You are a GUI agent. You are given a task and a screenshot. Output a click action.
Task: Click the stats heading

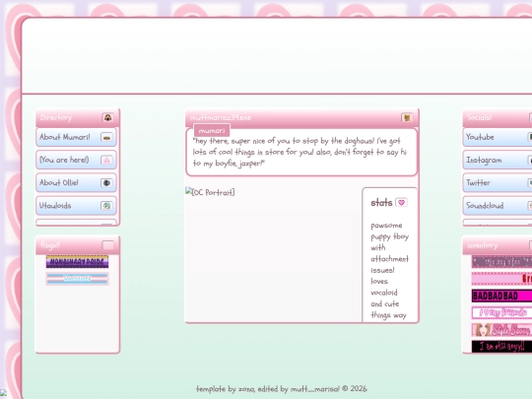click(x=381, y=203)
